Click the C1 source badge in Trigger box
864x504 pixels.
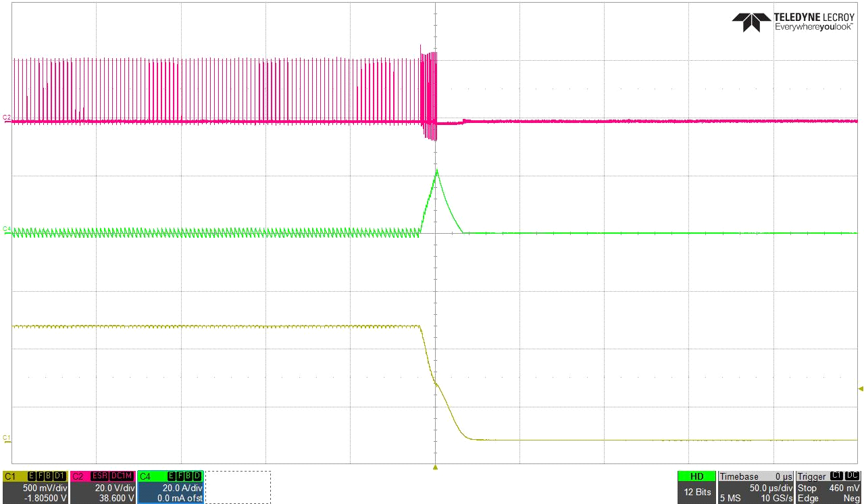tap(836, 476)
